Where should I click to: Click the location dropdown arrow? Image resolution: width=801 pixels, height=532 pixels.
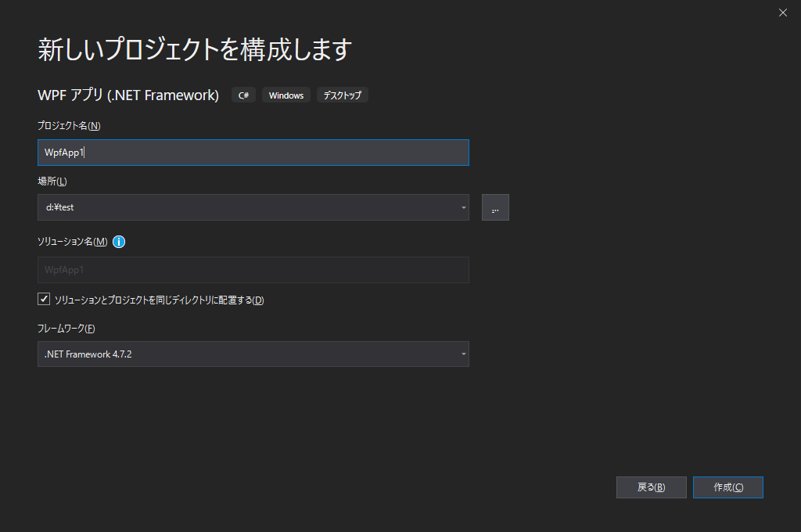coord(462,207)
